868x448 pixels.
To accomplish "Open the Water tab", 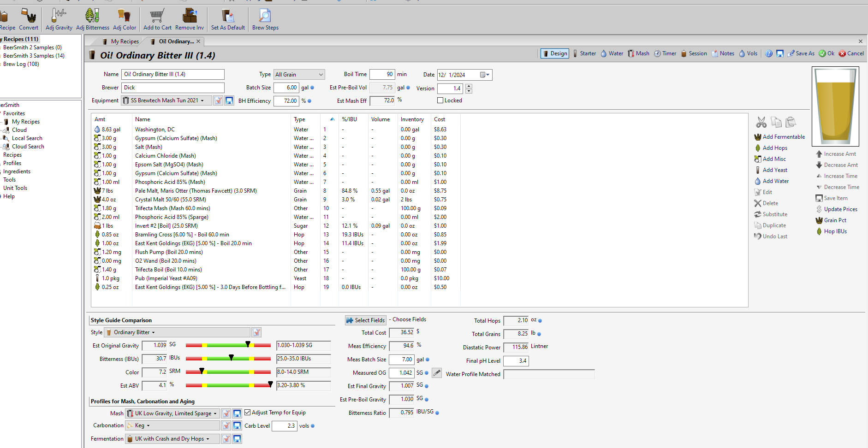I will coord(612,53).
